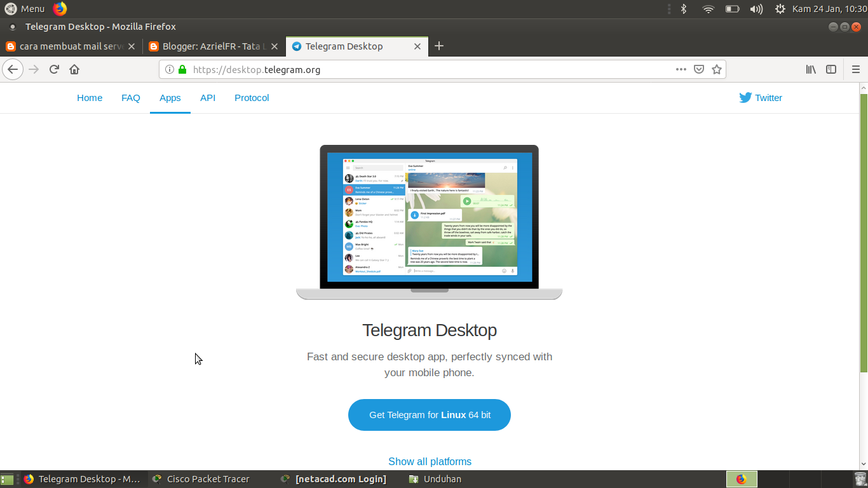Close the Telegram Desktop tab
The width and height of the screenshot is (868, 488).
(x=417, y=46)
